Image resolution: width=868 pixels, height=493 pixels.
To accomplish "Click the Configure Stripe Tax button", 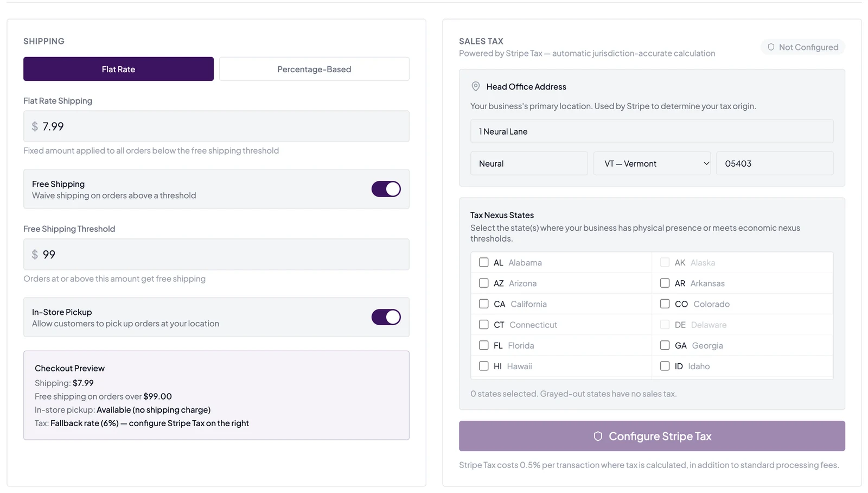I will pos(652,436).
